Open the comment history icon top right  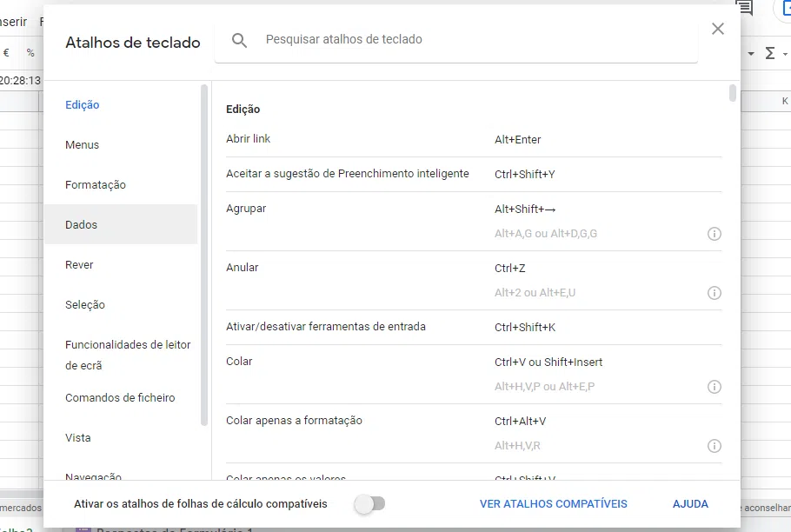pyautogui.click(x=743, y=9)
